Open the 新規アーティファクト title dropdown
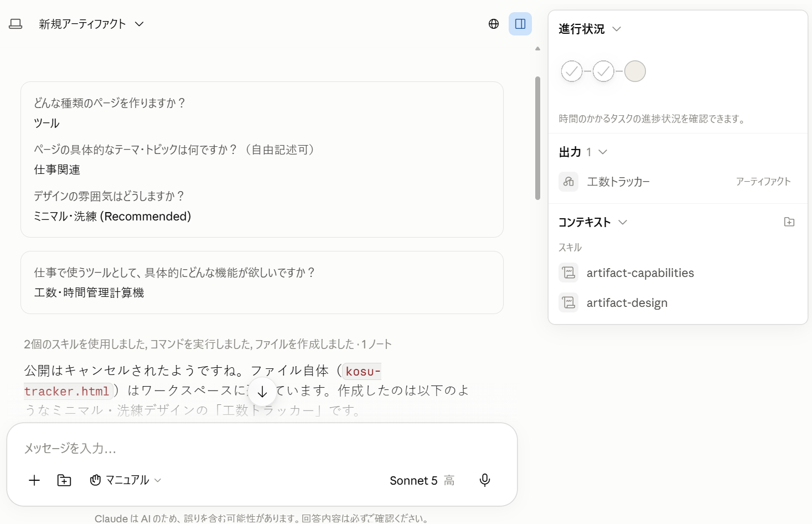812x524 pixels. (91, 24)
